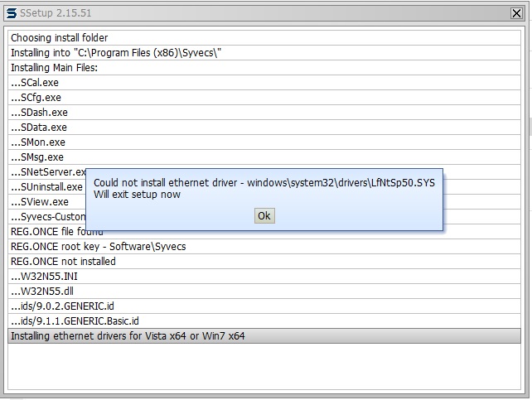532x400 pixels.
Task: Click the ...ids/9.0.2.GENERIC.id entry
Action: pyautogui.click(x=62, y=306)
